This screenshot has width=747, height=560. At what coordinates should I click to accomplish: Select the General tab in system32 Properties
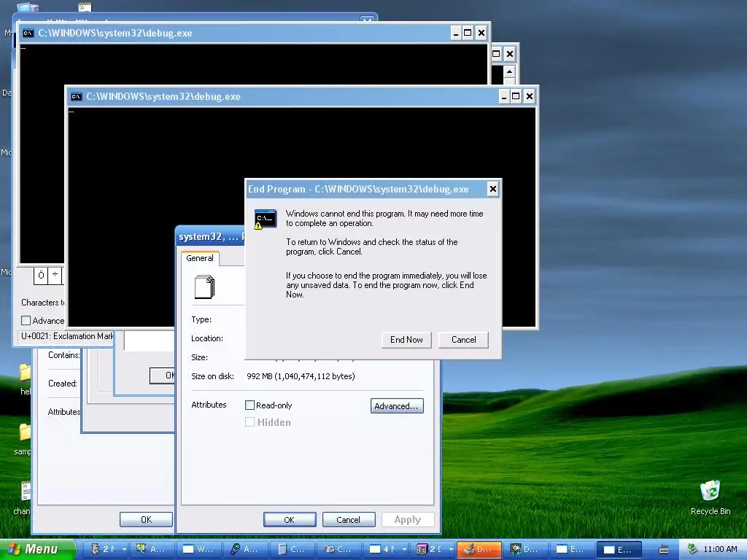coord(200,258)
